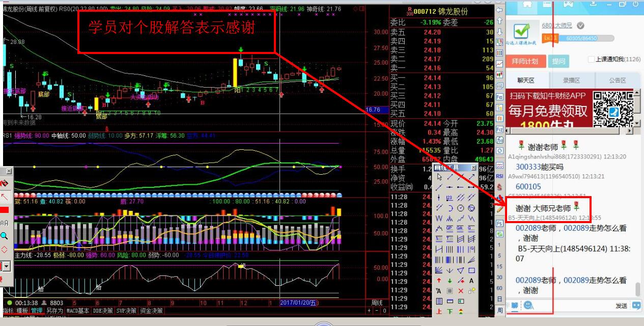Click the QR code in the app banner

point(612,108)
